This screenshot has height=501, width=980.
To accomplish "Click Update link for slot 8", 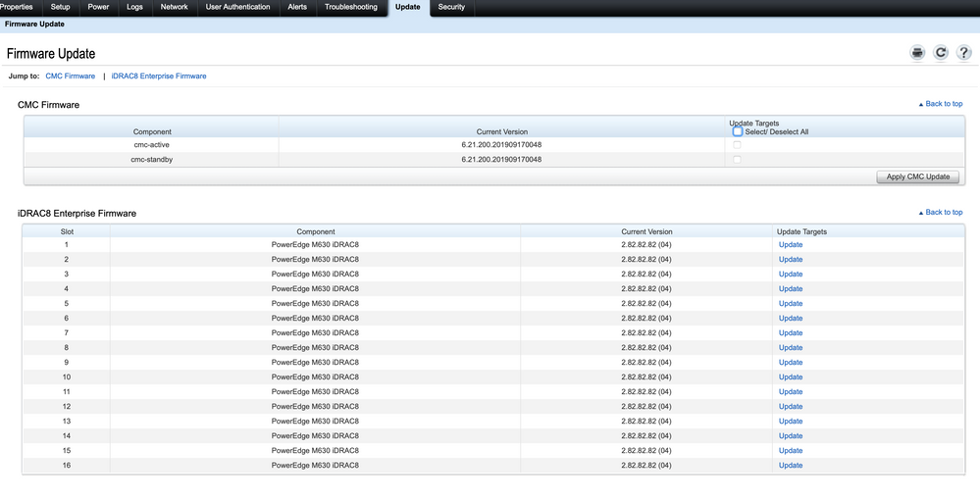I will click(x=791, y=348).
